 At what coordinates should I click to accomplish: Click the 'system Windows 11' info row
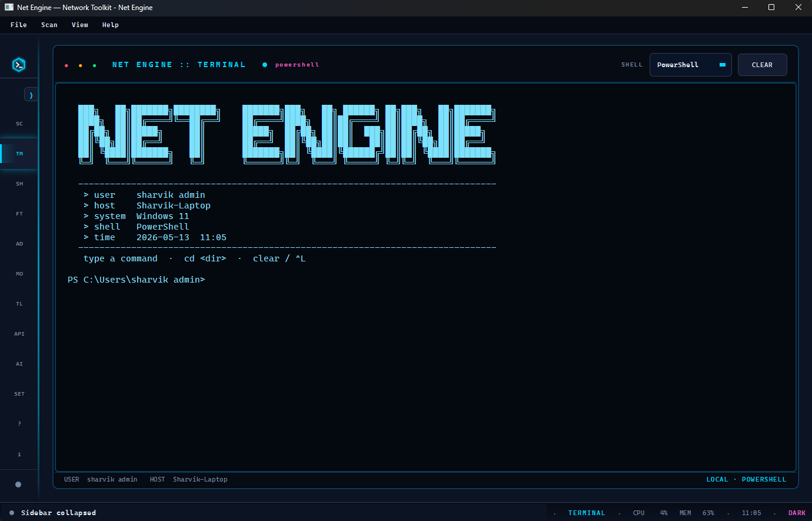tap(137, 216)
